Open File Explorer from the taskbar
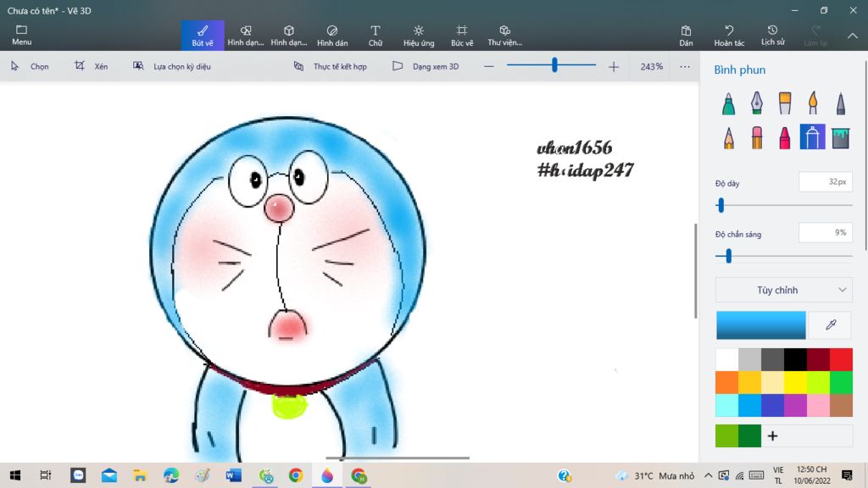The height and width of the screenshot is (488, 868). (x=140, y=475)
